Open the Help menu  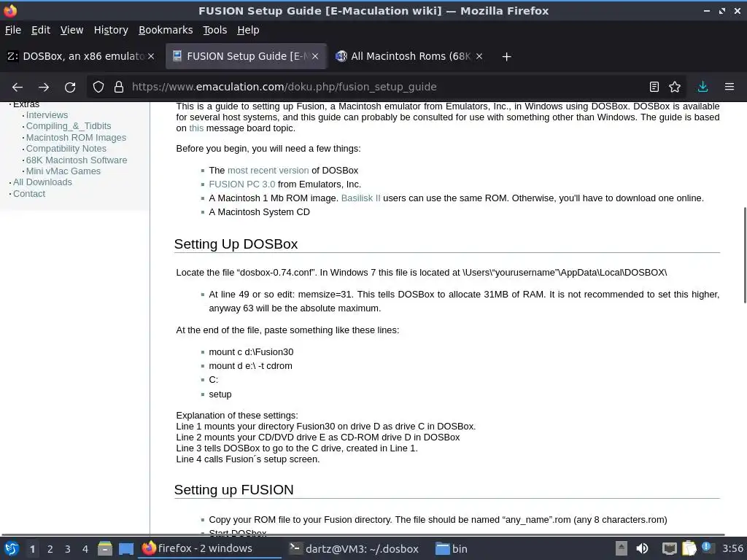tap(248, 30)
